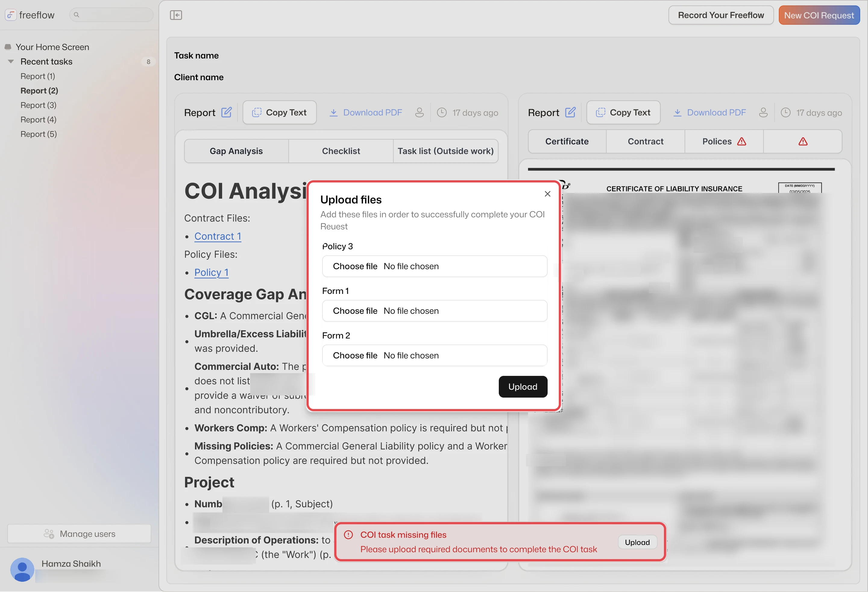The image size is (868, 592).
Task: Open Report (5) in recent tasks
Action: (x=39, y=134)
